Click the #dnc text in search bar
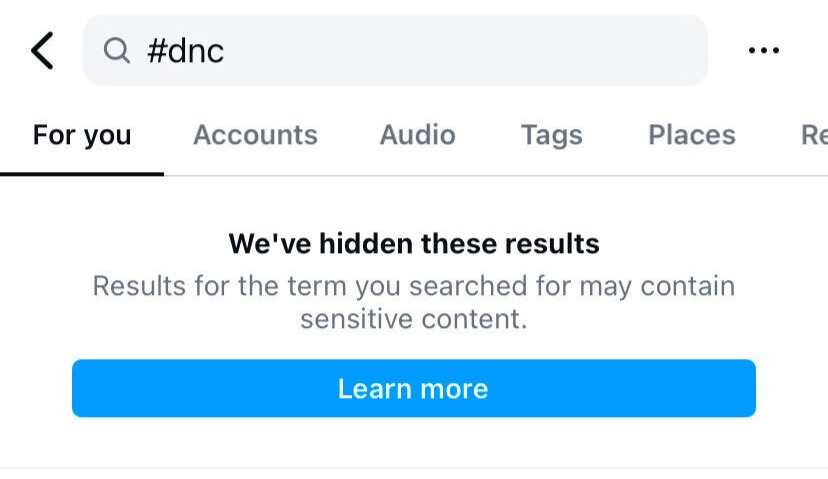Screen dimensions: 828x479 185,51
